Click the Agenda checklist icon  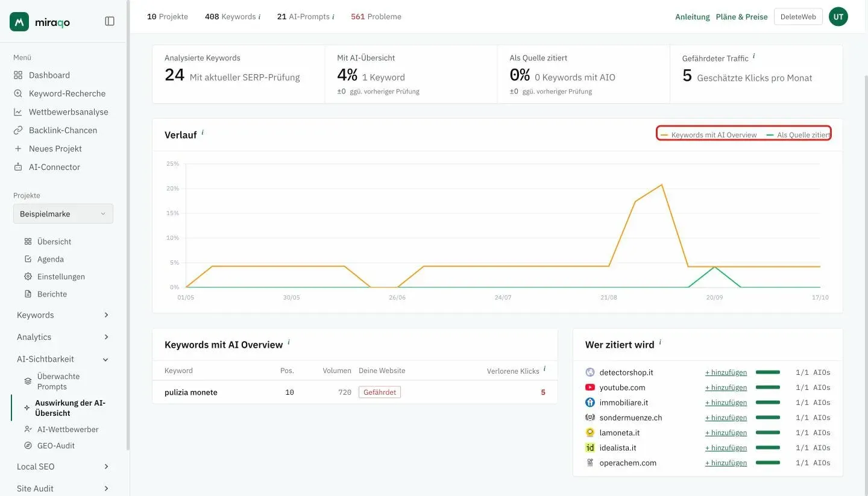click(28, 259)
